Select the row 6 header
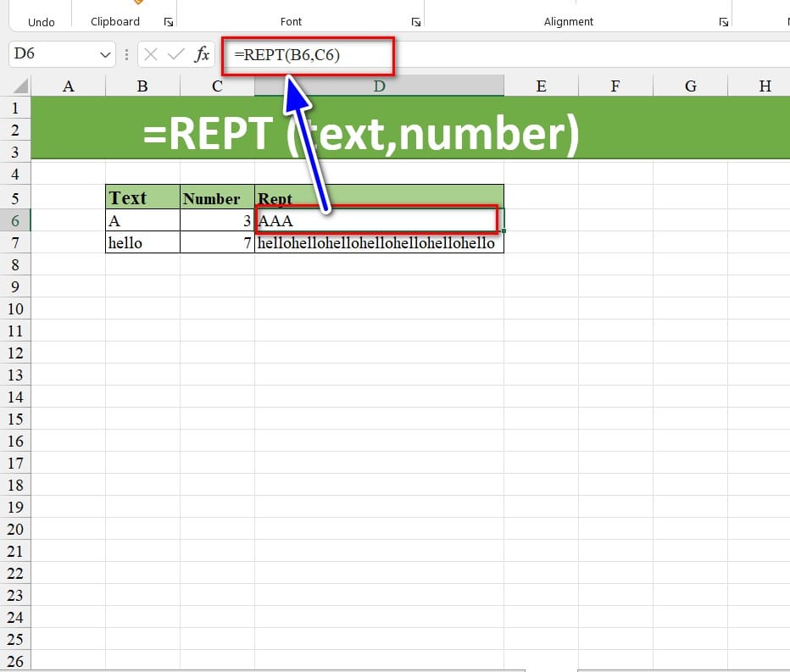 pyautogui.click(x=15, y=220)
